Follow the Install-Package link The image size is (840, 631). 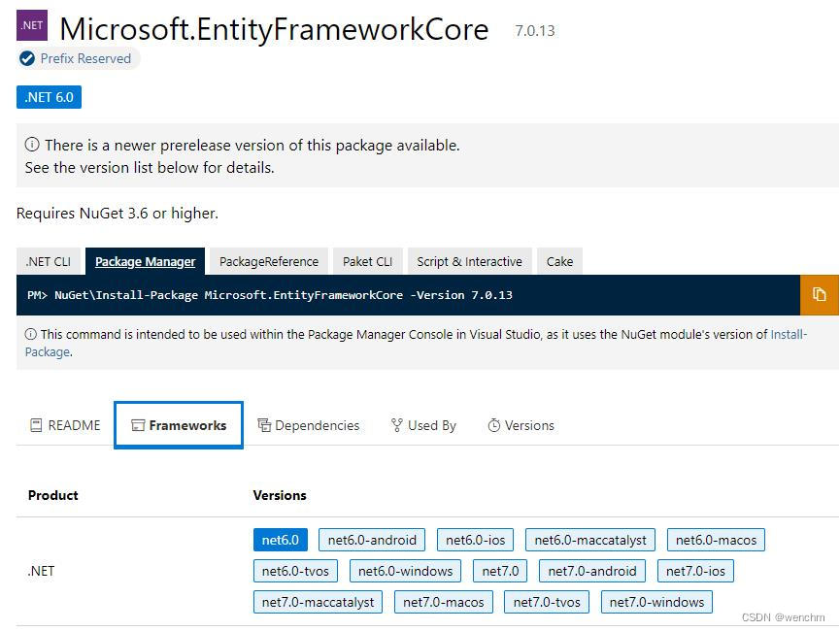tap(789, 334)
